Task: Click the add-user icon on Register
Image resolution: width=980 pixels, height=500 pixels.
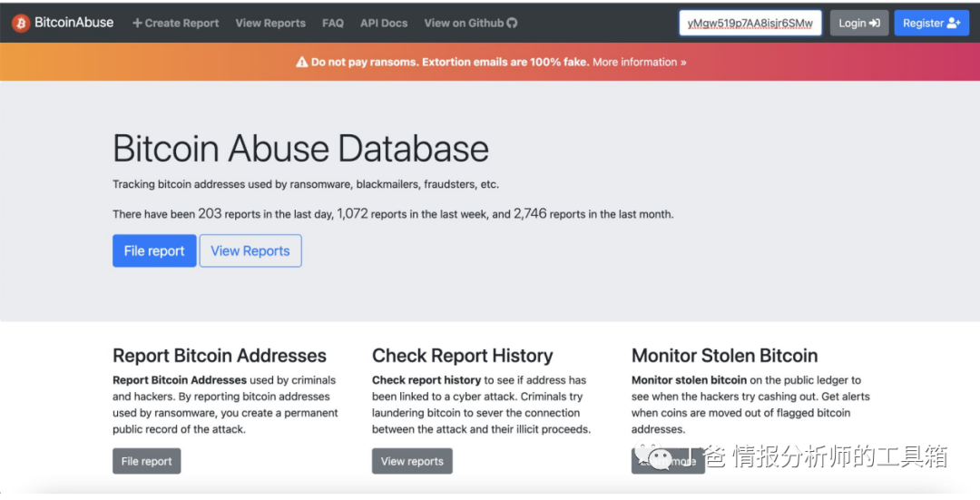Action: (x=954, y=24)
